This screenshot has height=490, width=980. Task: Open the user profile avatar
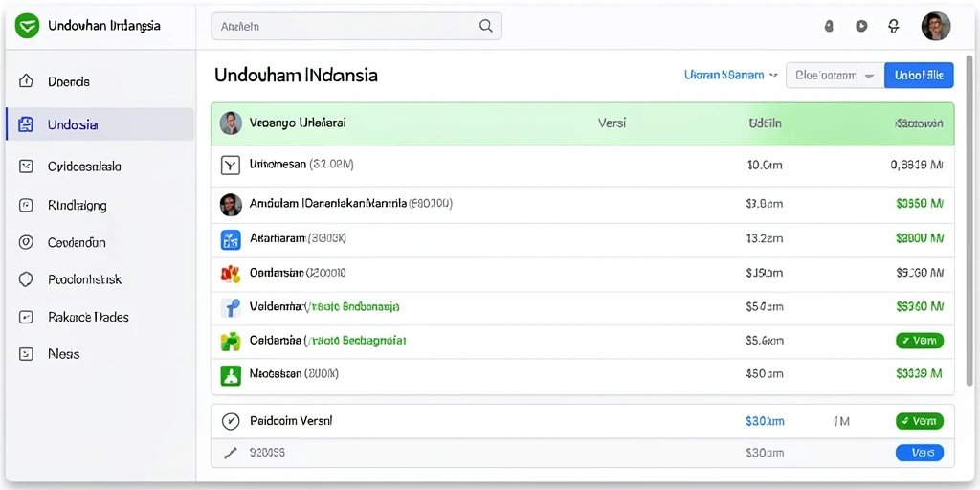point(936,26)
